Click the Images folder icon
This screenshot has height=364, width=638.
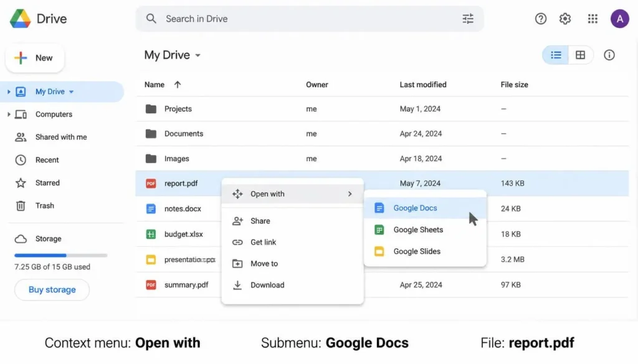pyautogui.click(x=151, y=159)
